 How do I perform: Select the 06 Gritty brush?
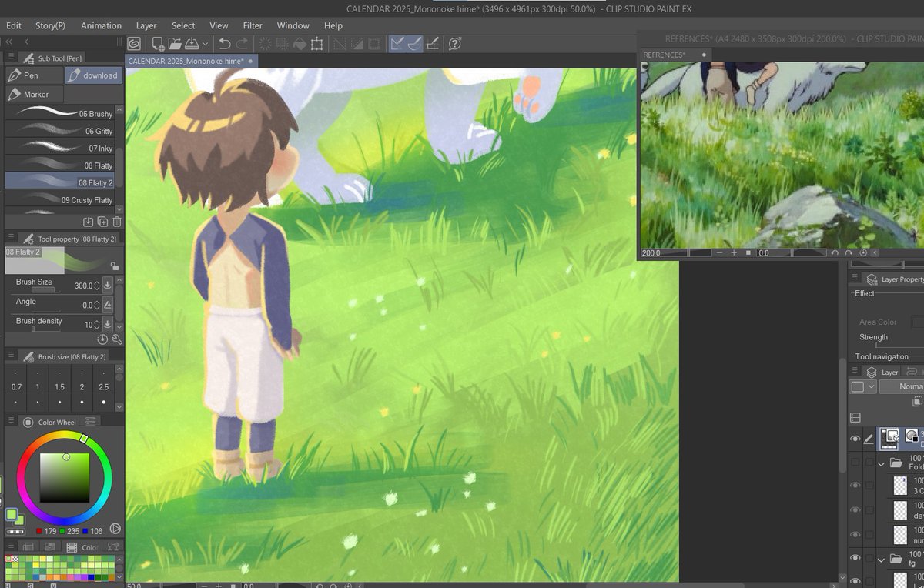click(59, 131)
